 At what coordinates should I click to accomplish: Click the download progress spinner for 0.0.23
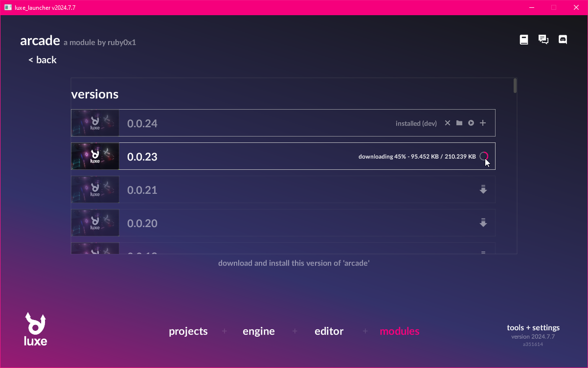point(484,156)
